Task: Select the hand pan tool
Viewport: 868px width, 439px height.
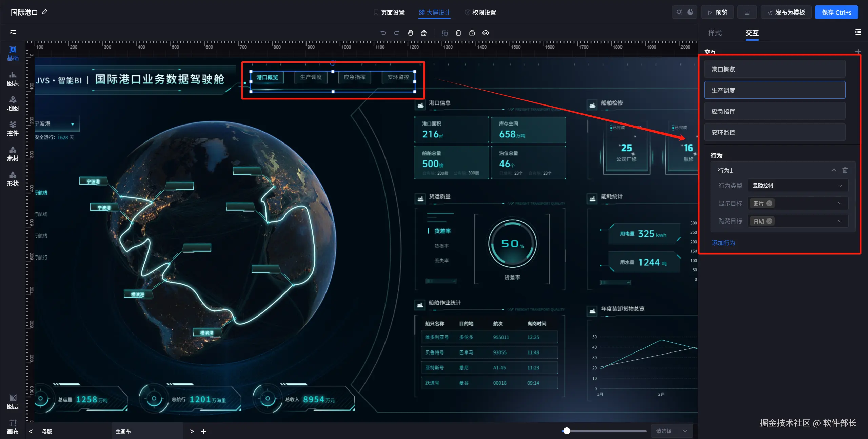Action: click(x=410, y=33)
